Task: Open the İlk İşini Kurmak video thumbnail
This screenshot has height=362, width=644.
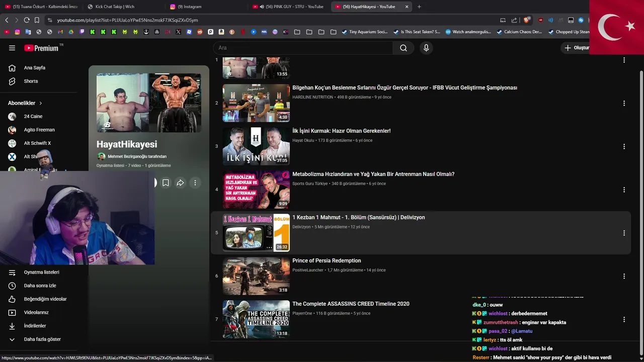Action: 256,146
